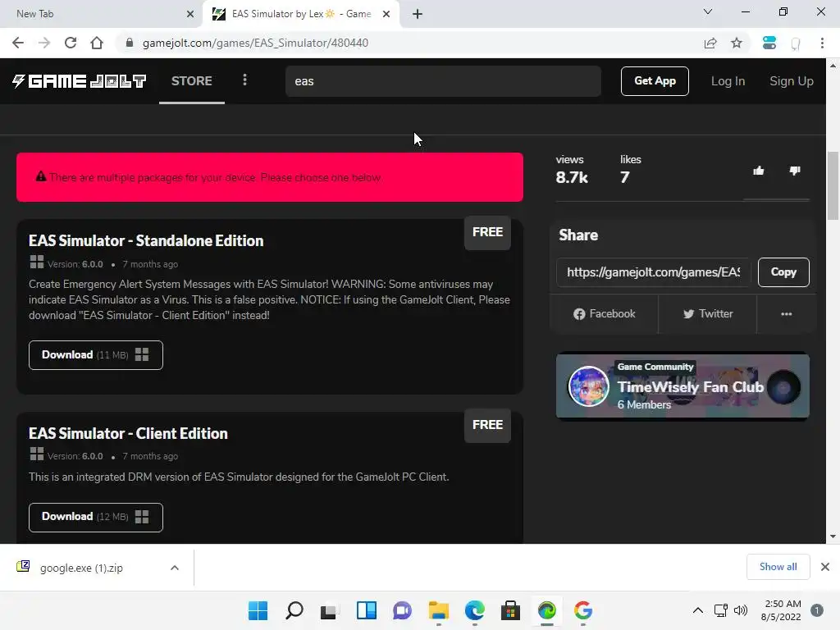Image resolution: width=840 pixels, height=630 pixels.
Task: Open the tab search chevron
Action: coord(708,11)
